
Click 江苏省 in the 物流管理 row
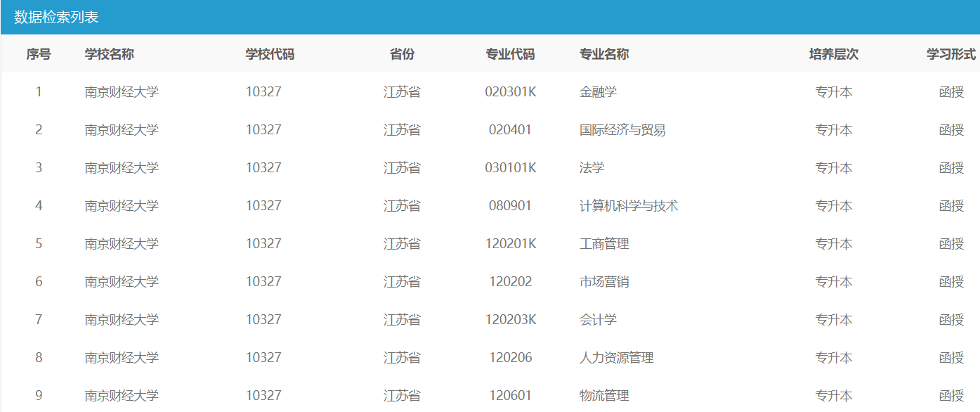(402, 396)
